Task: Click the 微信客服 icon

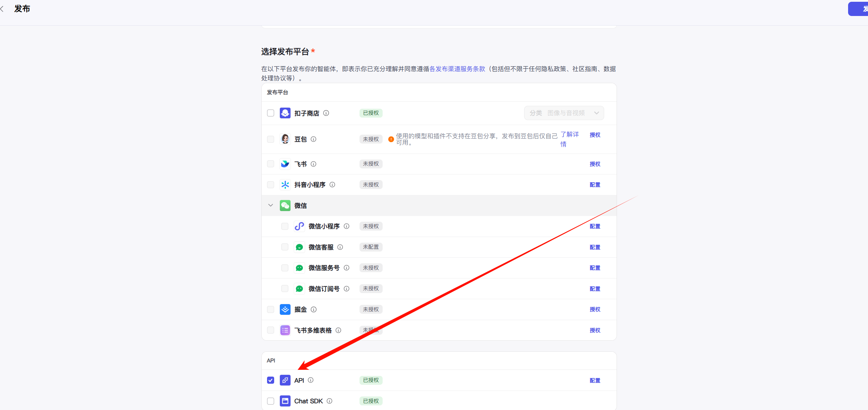Action: 299,247
